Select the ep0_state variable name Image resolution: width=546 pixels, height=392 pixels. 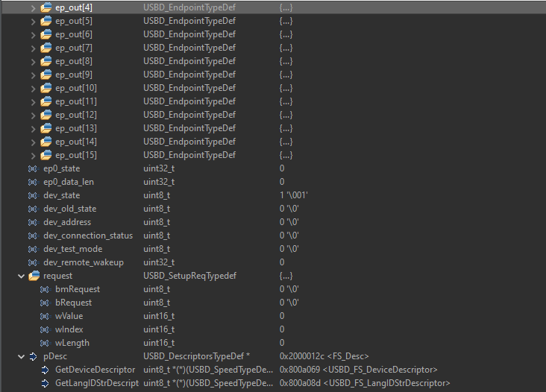(x=62, y=168)
